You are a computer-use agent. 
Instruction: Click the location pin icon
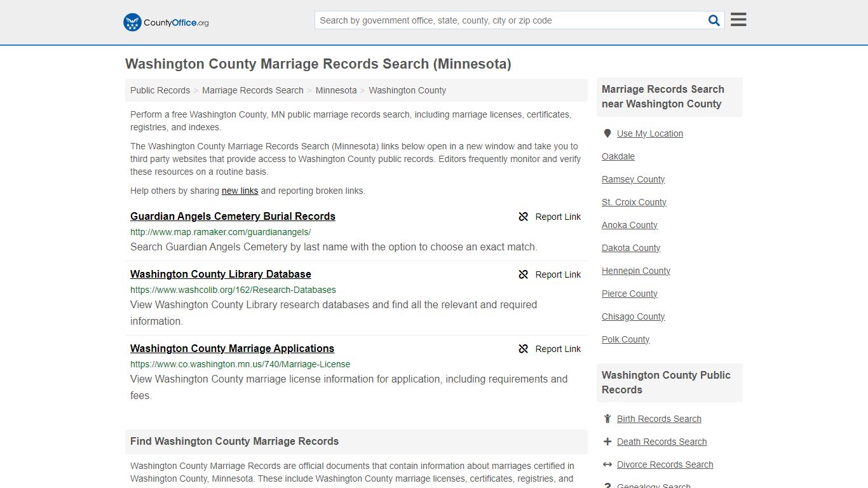pyautogui.click(x=607, y=133)
